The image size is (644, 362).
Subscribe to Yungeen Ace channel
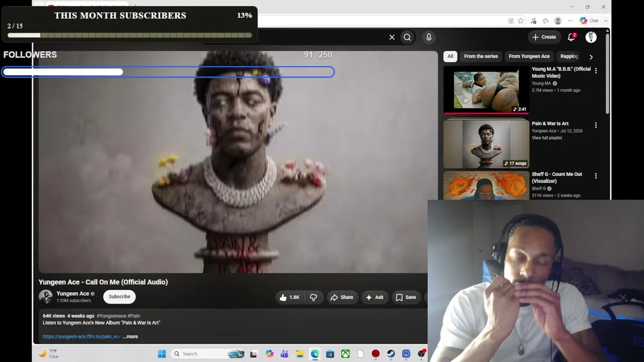119,297
